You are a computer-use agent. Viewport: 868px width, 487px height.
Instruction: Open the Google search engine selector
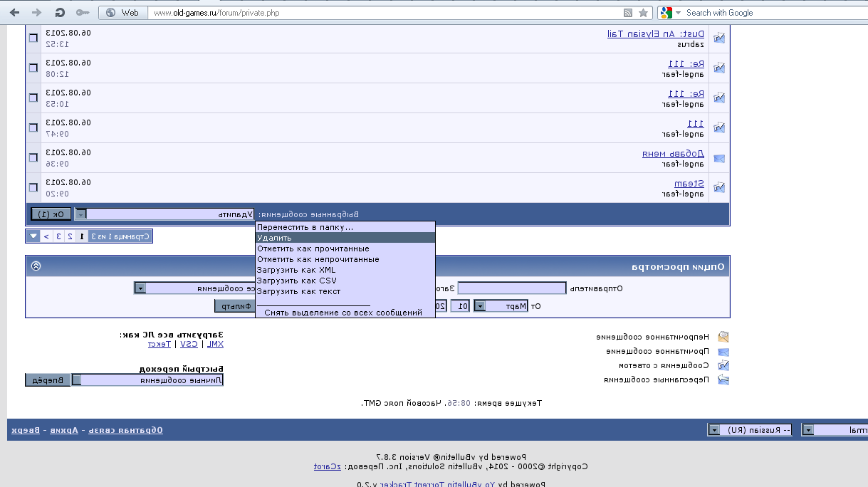point(670,13)
